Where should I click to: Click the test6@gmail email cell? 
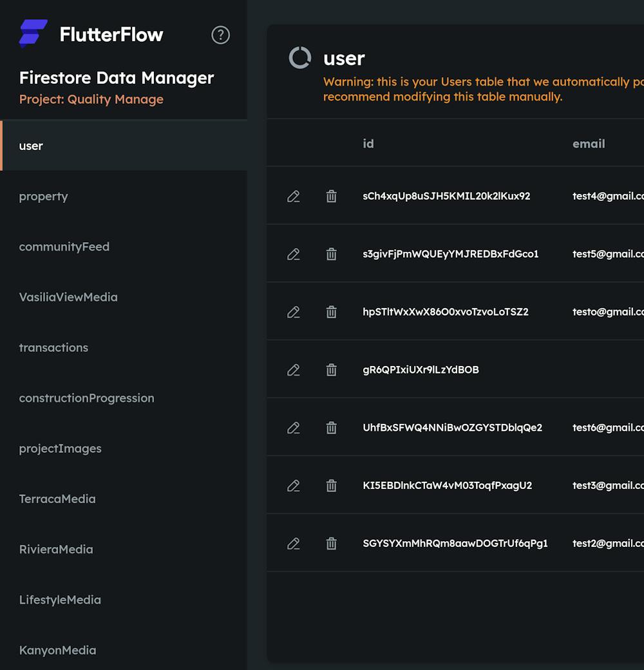(608, 428)
